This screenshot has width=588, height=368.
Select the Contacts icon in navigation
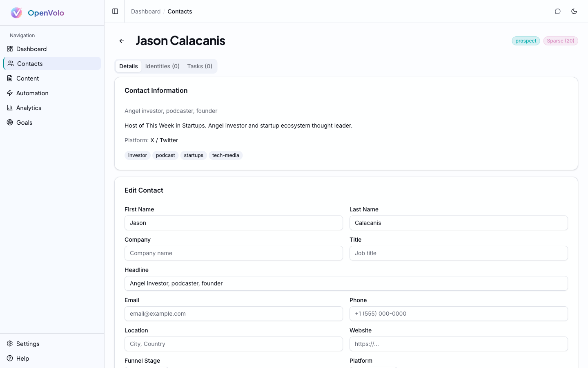click(11, 63)
